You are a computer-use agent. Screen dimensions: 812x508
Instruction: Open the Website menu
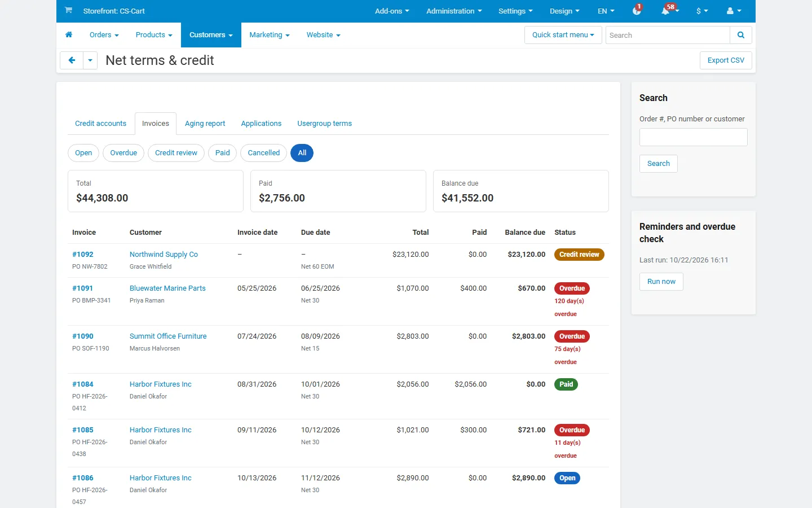click(x=324, y=35)
